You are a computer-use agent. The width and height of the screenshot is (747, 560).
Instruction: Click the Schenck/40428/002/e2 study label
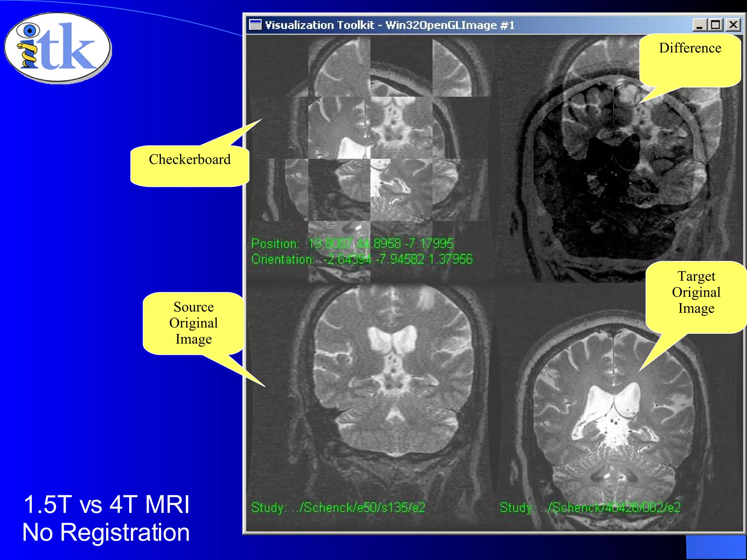pos(590,507)
